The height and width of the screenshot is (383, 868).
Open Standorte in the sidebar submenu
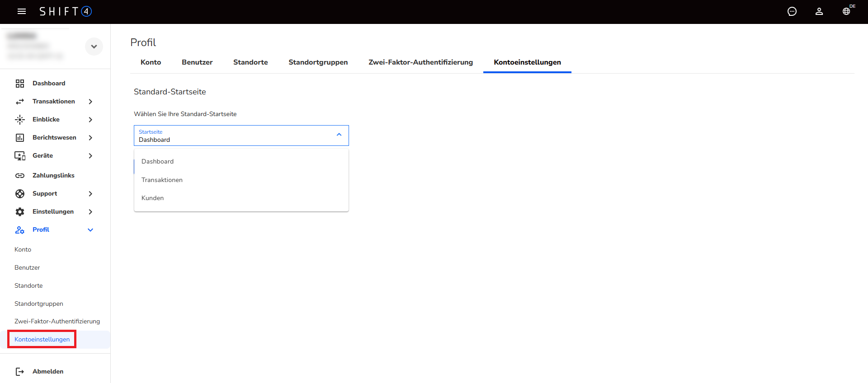(x=28, y=285)
